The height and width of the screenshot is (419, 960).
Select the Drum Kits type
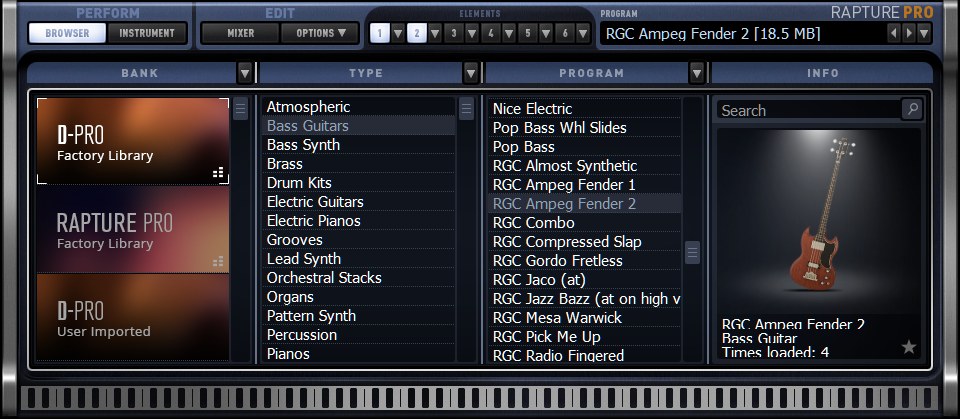click(x=359, y=183)
